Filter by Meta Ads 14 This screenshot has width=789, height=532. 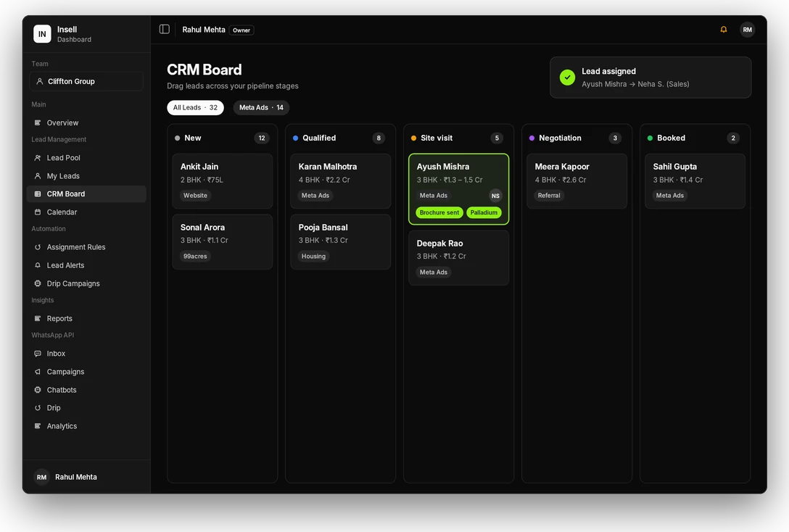coord(261,107)
